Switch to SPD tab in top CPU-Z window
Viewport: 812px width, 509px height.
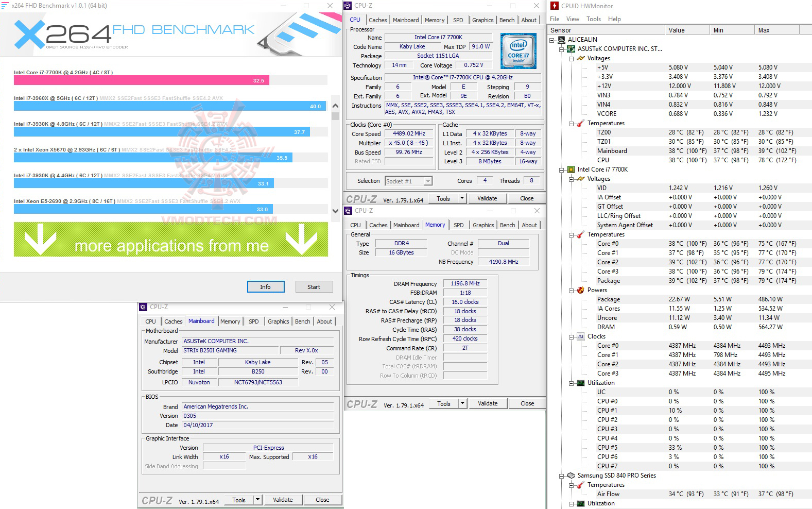tap(458, 20)
